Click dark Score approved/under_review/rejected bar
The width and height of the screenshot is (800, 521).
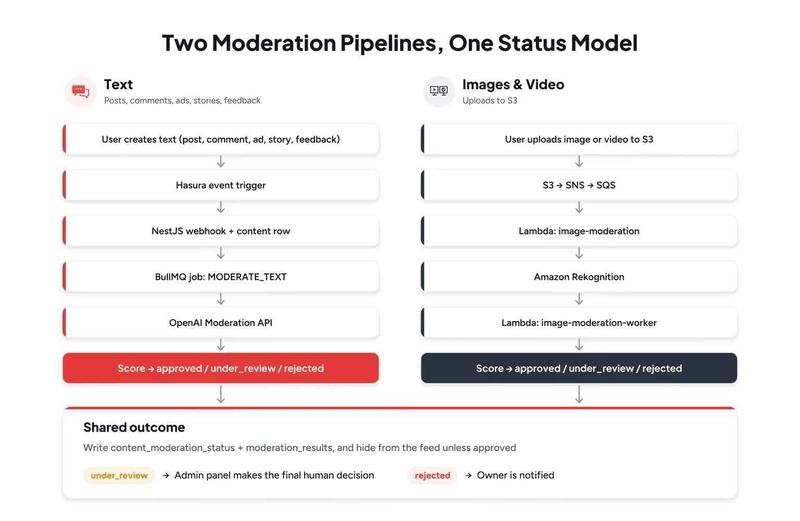coord(579,368)
